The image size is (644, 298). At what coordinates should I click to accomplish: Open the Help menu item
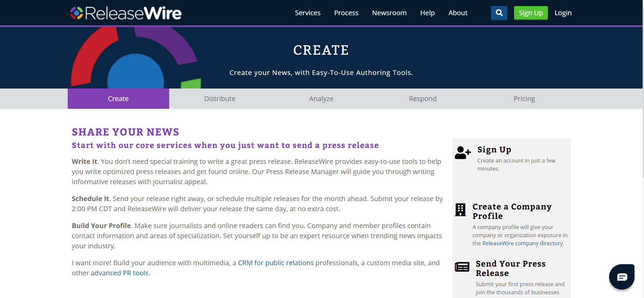point(427,13)
